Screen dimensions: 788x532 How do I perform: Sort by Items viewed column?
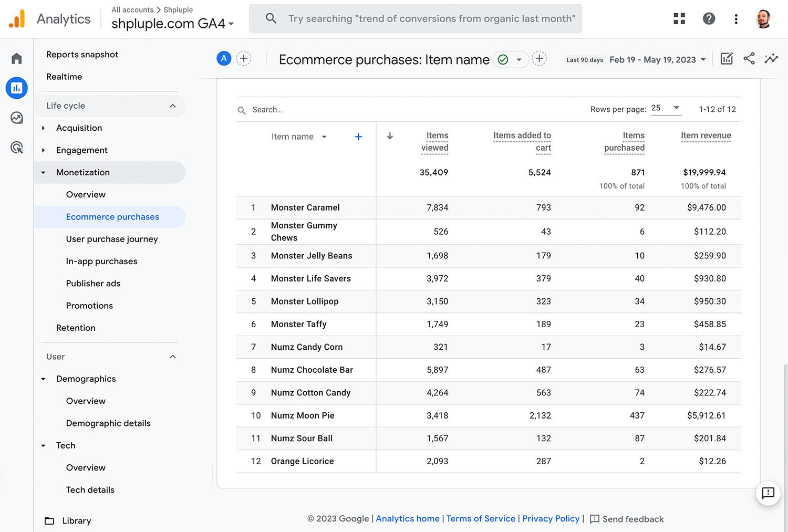pos(435,141)
